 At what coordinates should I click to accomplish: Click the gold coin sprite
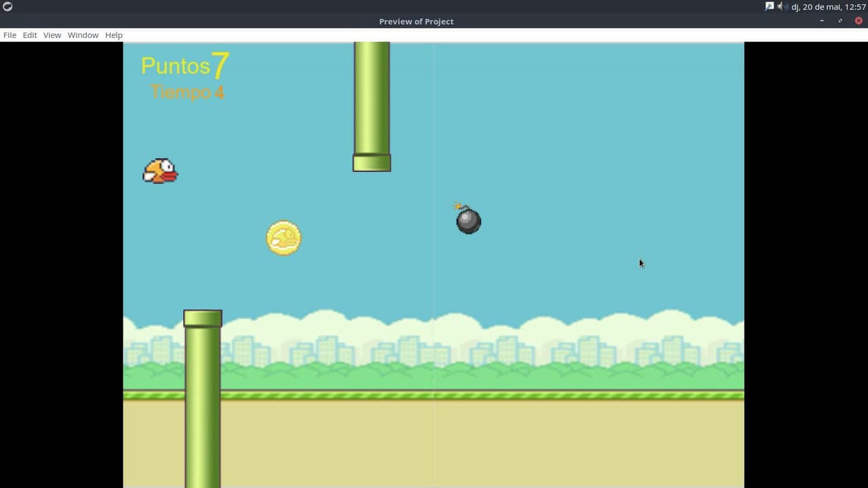283,238
